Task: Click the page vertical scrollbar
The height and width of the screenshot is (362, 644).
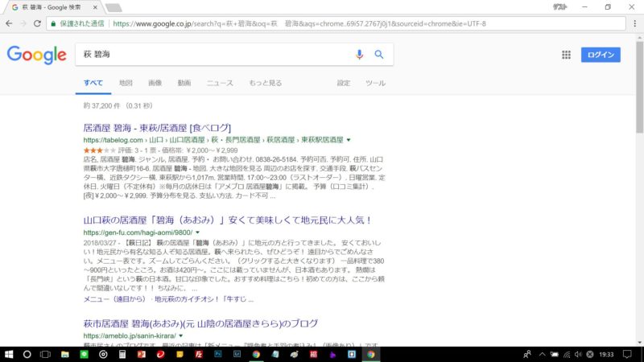Action: 639,86
